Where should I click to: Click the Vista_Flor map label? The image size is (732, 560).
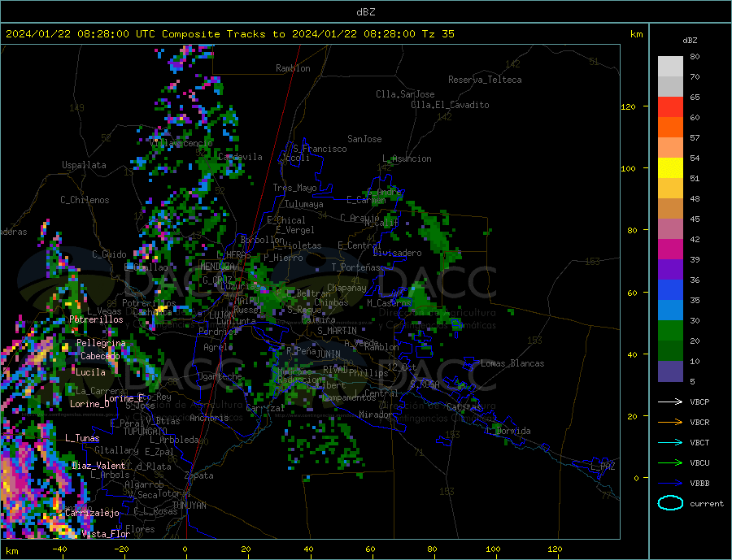(106, 534)
